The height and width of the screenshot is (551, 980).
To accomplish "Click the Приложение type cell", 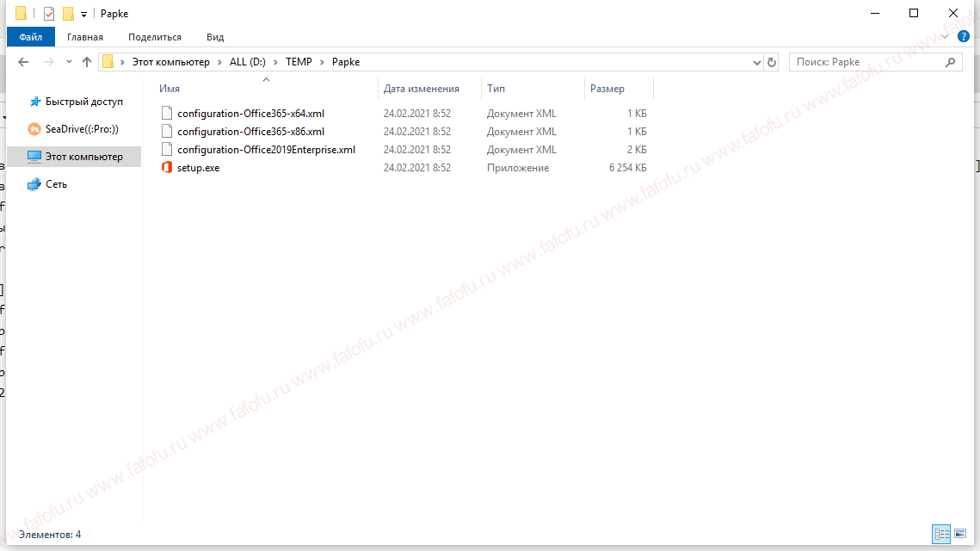I will click(517, 168).
